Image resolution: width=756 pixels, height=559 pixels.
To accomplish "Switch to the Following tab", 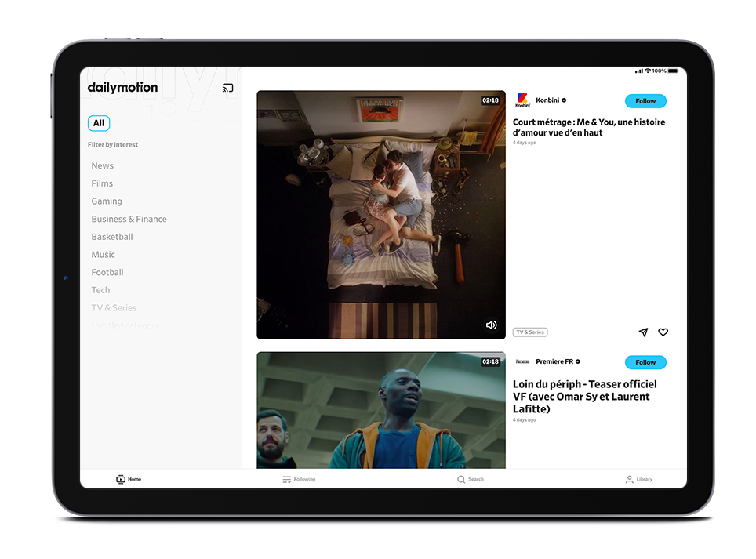I will [299, 479].
